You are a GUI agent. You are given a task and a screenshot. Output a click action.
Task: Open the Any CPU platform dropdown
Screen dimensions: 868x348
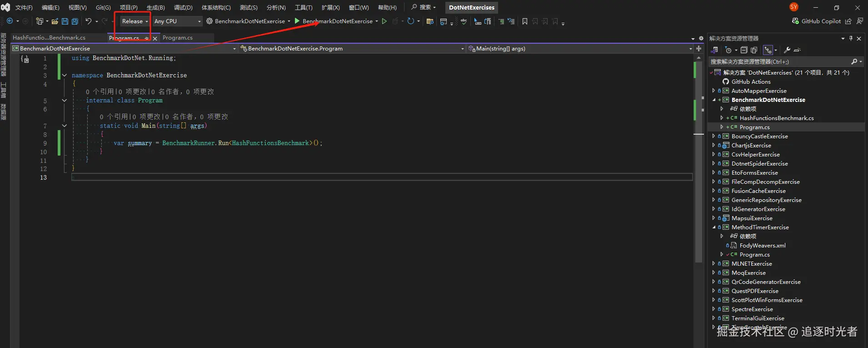pyautogui.click(x=177, y=21)
